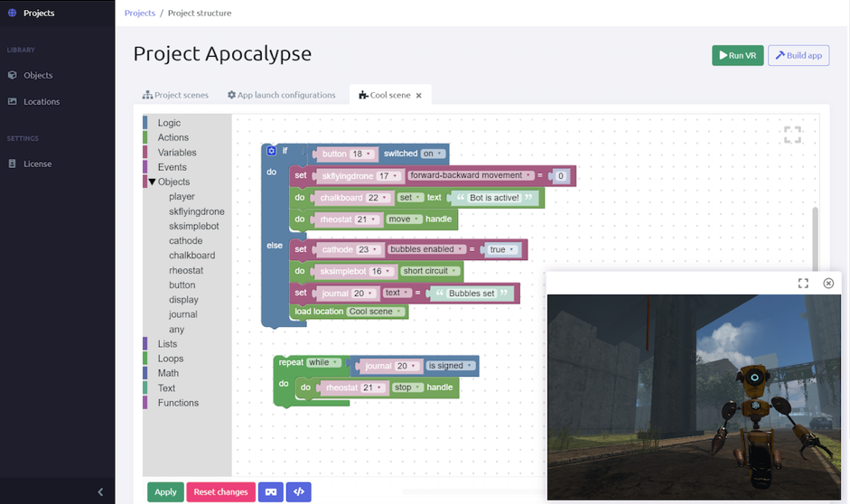Select skflyingdrone in the Objects list
This screenshot has width=850, height=504.
[x=196, y=211]
